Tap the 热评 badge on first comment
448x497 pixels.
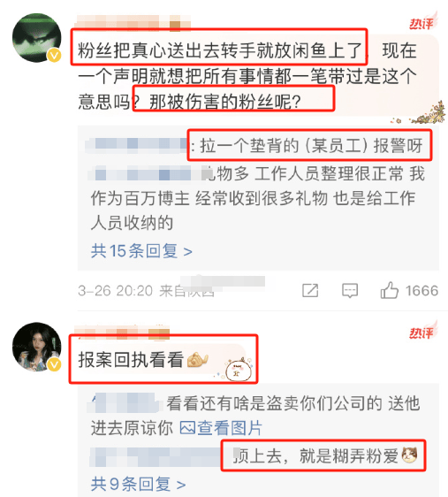pos(423,22)
